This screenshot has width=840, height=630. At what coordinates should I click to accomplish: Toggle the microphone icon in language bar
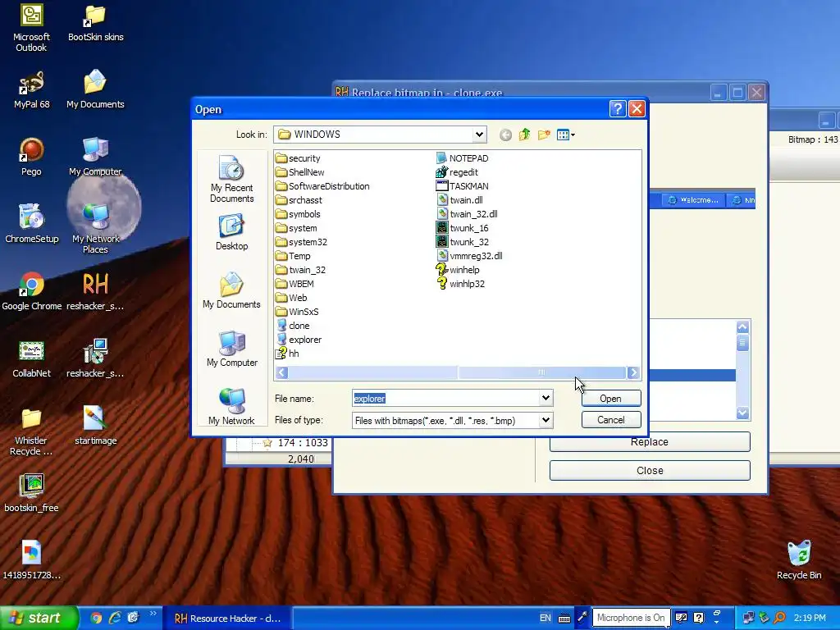click(x=582, y=618)
